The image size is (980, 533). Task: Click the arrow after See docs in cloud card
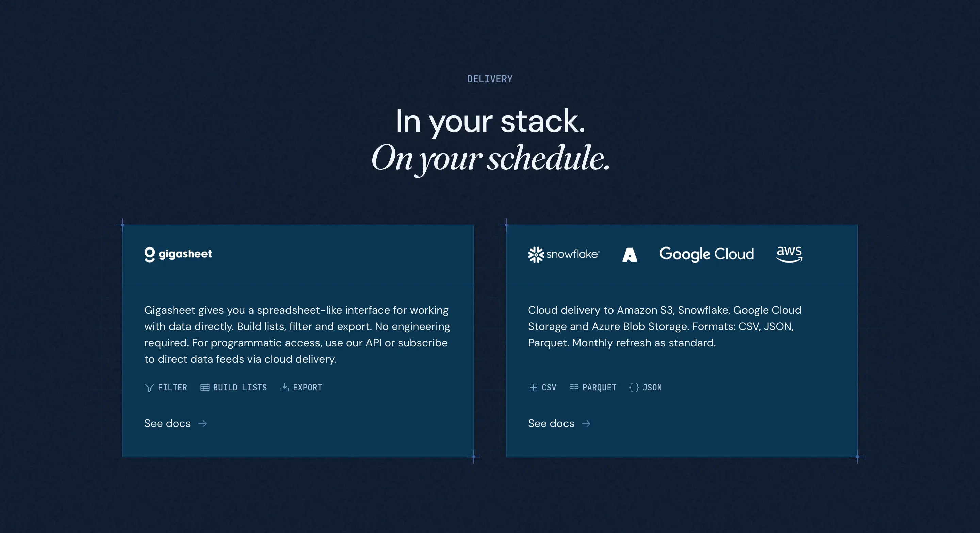586,424
